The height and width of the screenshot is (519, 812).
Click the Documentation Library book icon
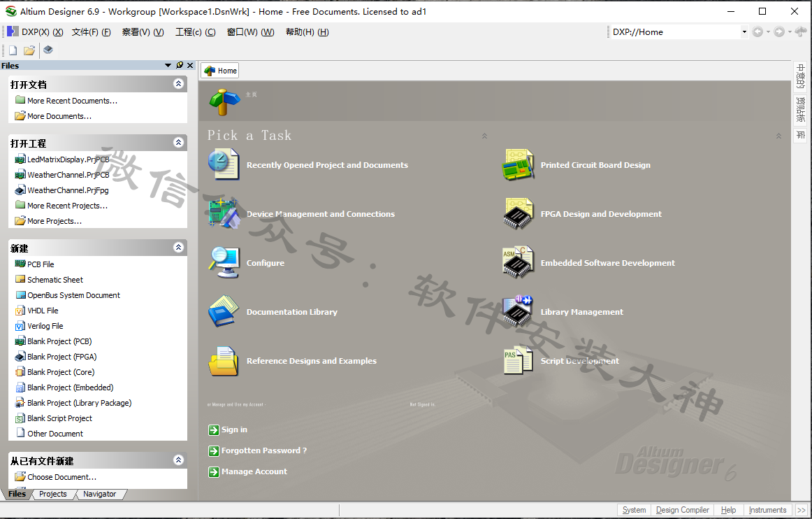click(x=224, y=311)
